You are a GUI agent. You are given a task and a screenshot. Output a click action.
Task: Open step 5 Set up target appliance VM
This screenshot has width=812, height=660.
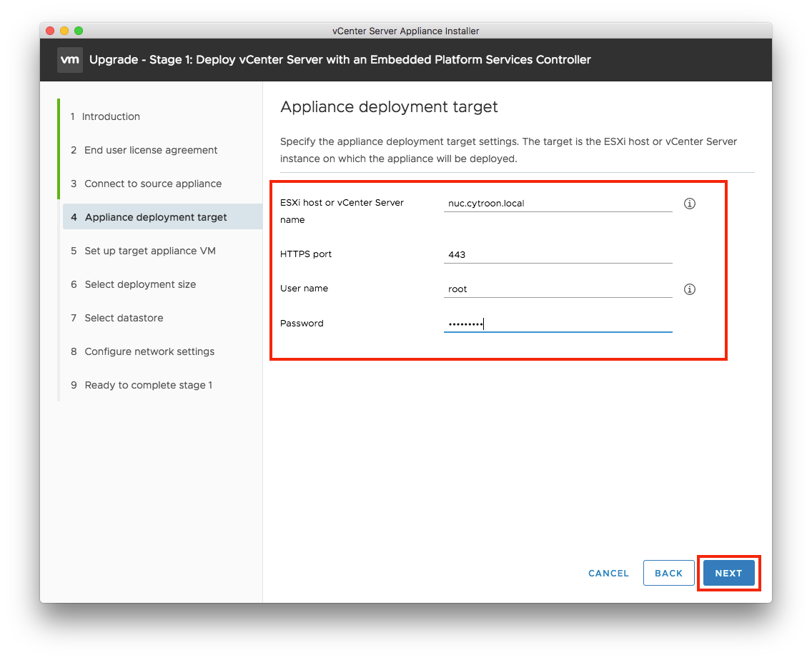(x=143, y=251)
